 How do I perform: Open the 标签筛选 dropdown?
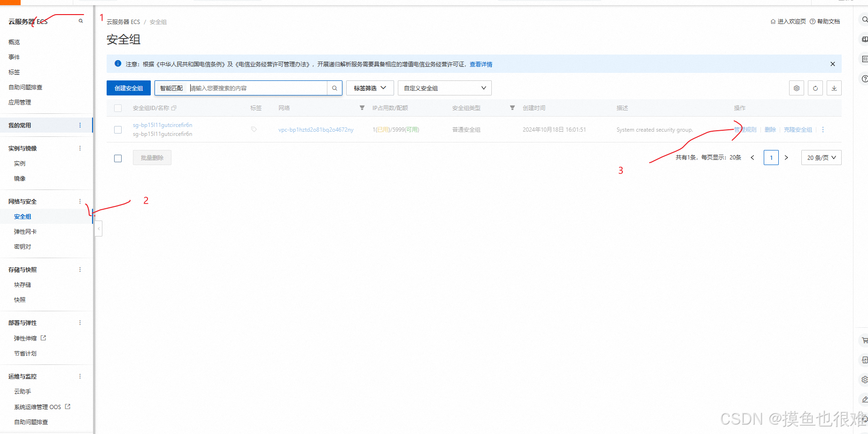370,88
